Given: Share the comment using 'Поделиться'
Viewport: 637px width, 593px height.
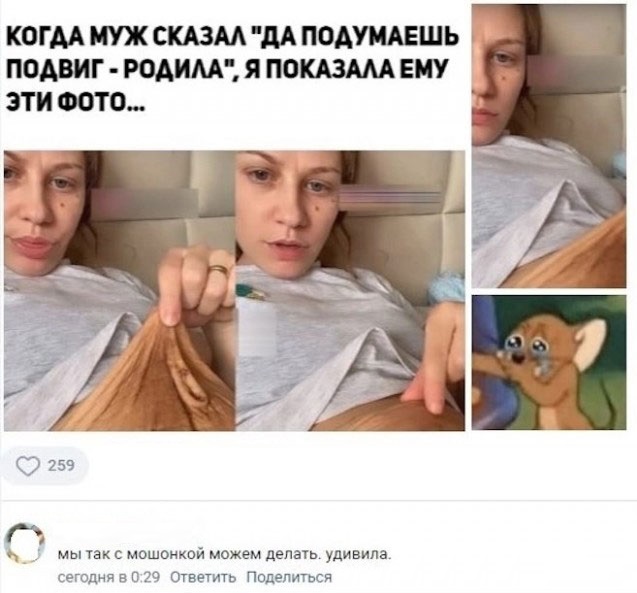Looking at the screenshot, I should click(x=289, y=577).
